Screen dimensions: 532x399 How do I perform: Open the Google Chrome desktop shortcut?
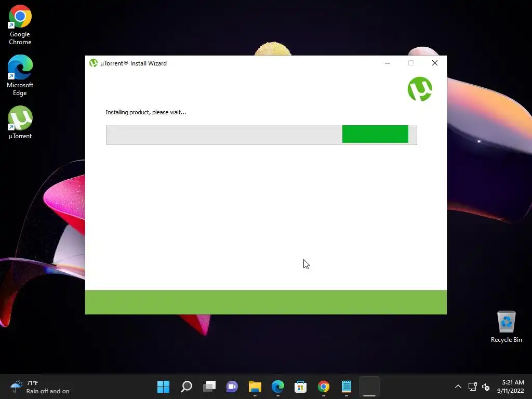pos(20,25)
